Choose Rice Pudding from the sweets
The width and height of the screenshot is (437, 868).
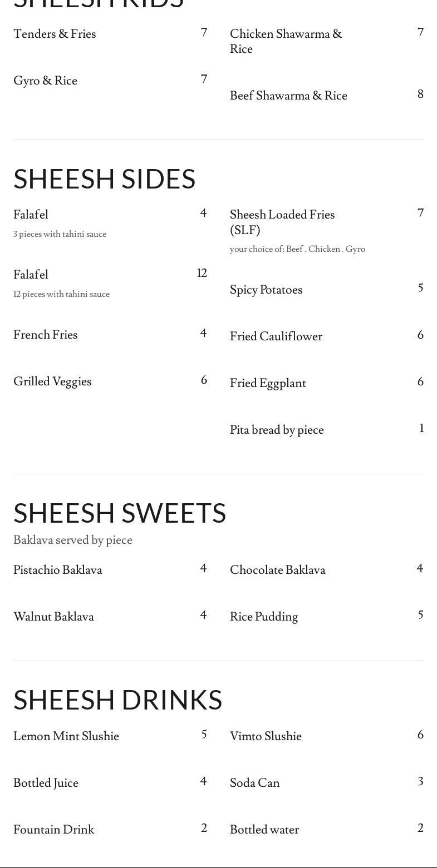point(264,617)
